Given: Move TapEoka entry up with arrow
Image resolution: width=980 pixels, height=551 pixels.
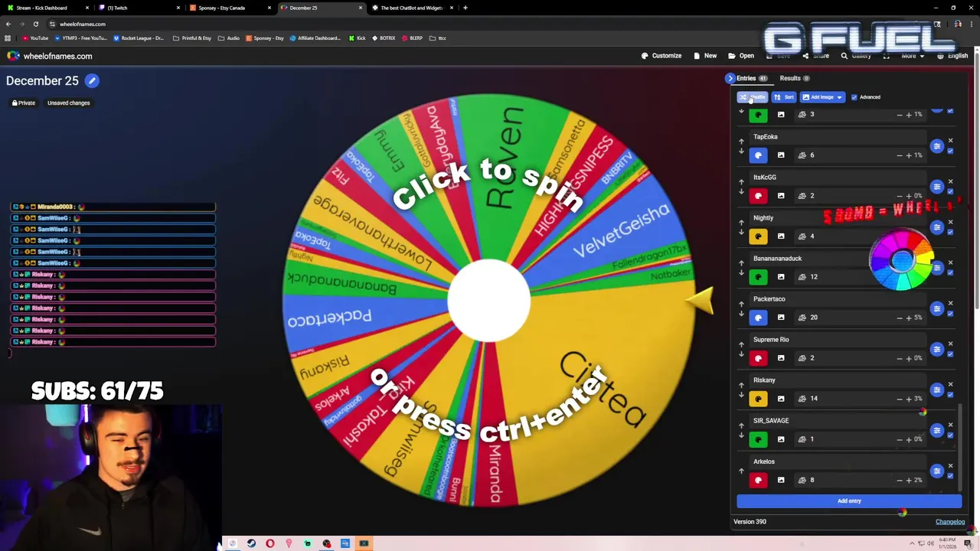Looking at the screenshot, I should 741,141.
